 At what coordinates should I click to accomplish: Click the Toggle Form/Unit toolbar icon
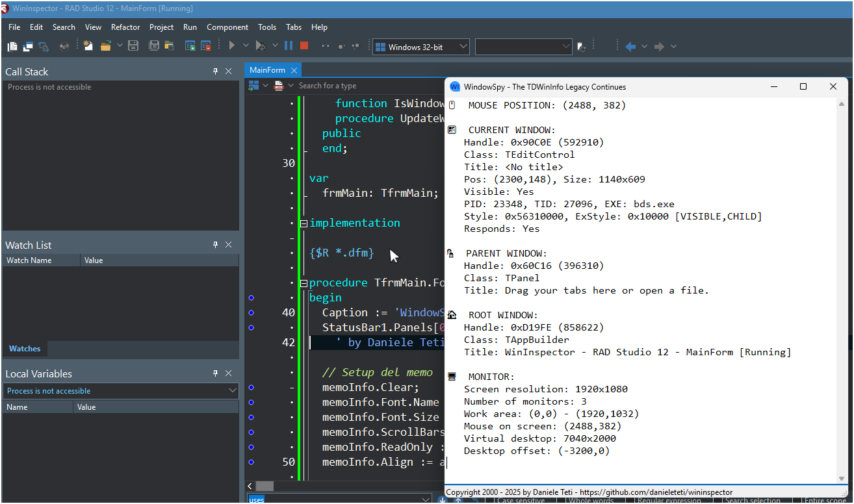click(x=44, y=46)
